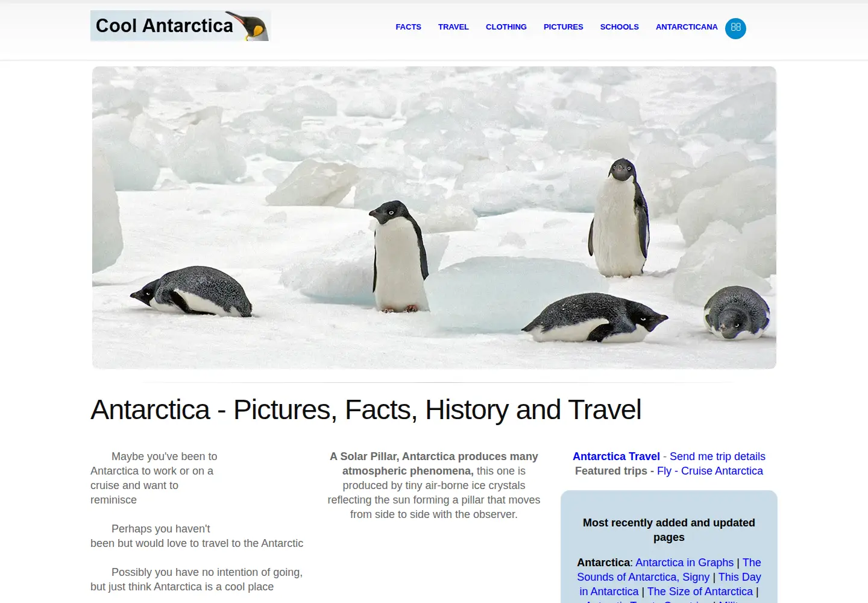Follow the Antarctica Travel link
The height and width of the screenshot is (603, 868).
(x=616, y=456)
